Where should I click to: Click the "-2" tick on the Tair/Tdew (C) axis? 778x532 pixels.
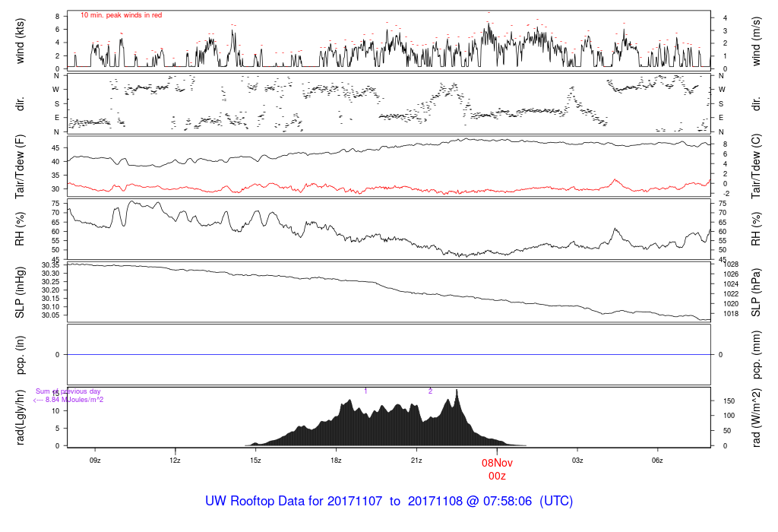[726, 194]
